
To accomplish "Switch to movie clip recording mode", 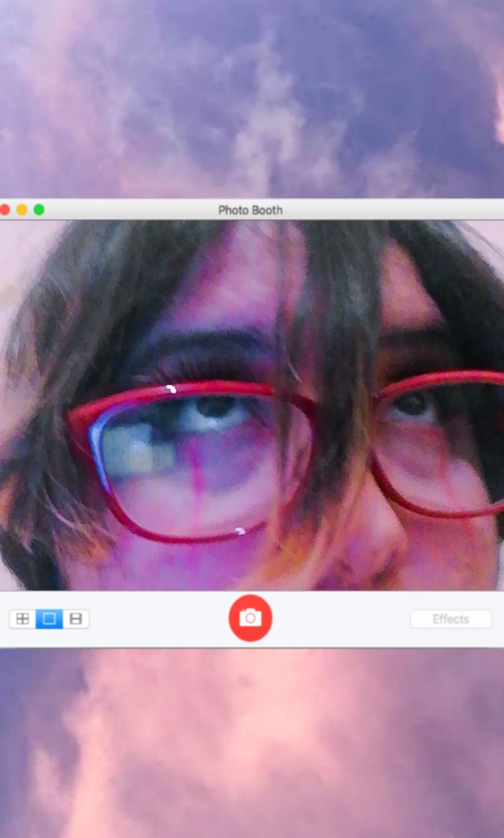I will click(76, 619).
